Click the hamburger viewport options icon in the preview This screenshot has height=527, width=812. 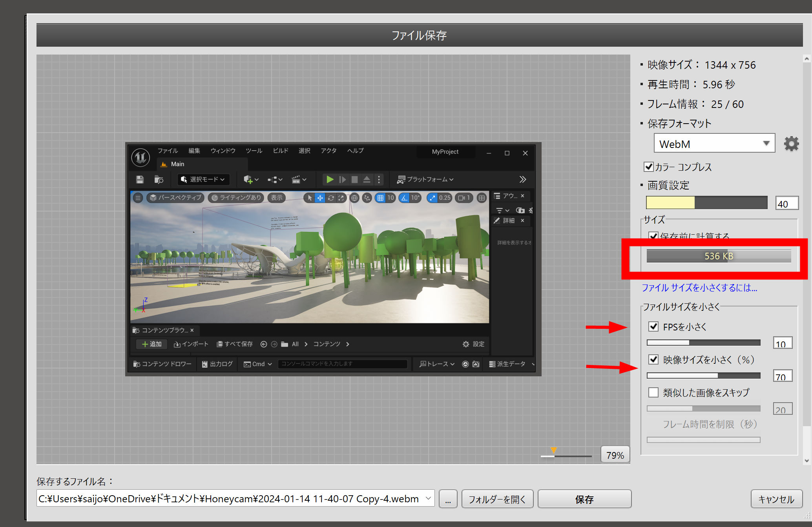pos(138,198)
